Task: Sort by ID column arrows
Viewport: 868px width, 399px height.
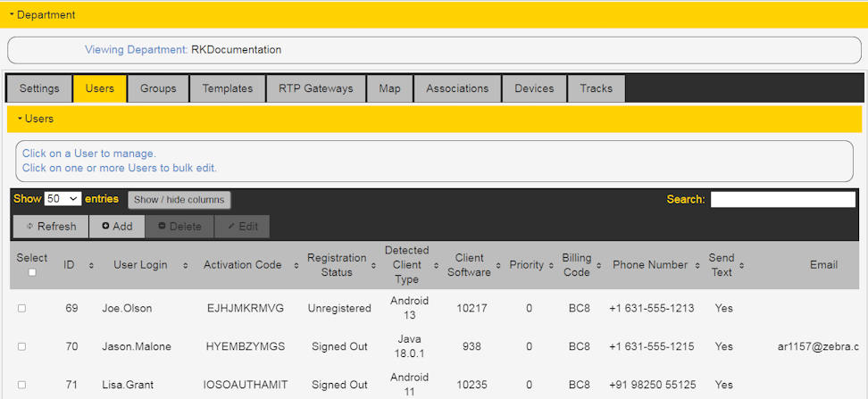Action: tap(91, 266)
